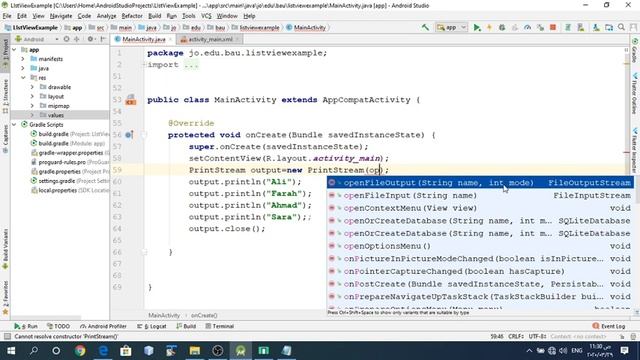Open the VCS menu

pos(206,16)
